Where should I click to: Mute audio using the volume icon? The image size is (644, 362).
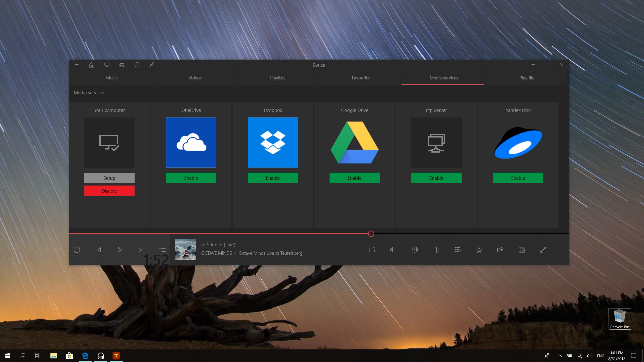click(x=392, y=250)
